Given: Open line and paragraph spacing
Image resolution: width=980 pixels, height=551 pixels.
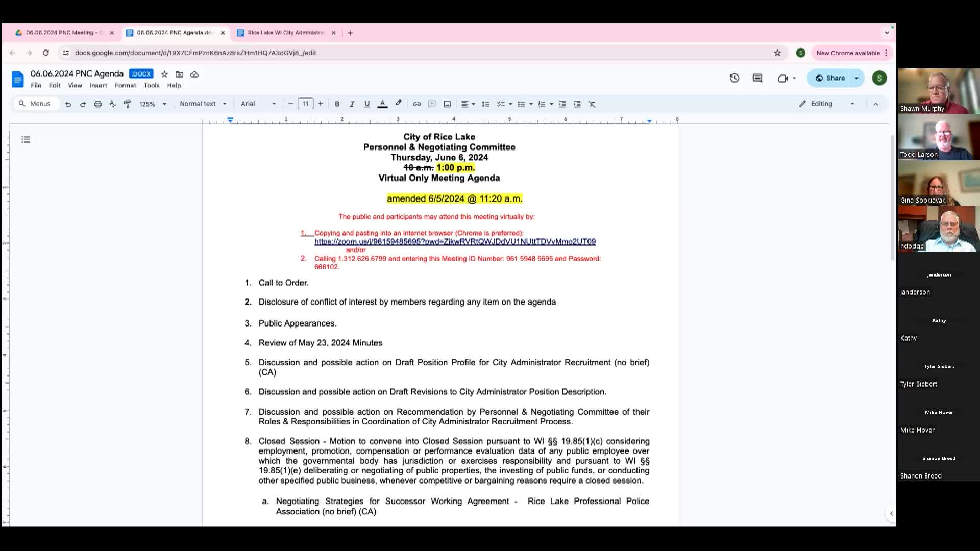Looking at the screenshot, I should pyautogui.click(x=485, y=104).
